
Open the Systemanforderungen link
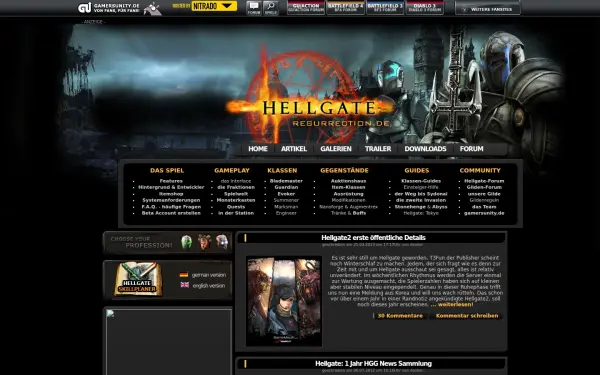pos(171,200)
